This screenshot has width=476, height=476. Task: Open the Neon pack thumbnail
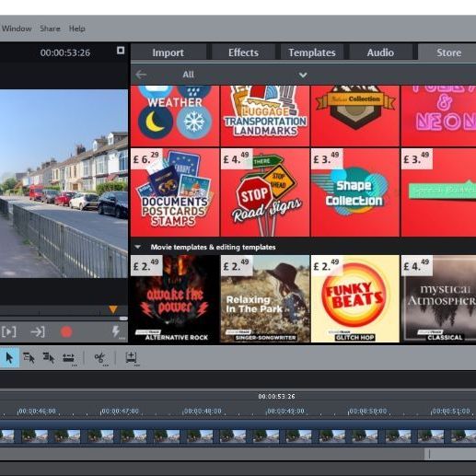click(x=438, y=116)
